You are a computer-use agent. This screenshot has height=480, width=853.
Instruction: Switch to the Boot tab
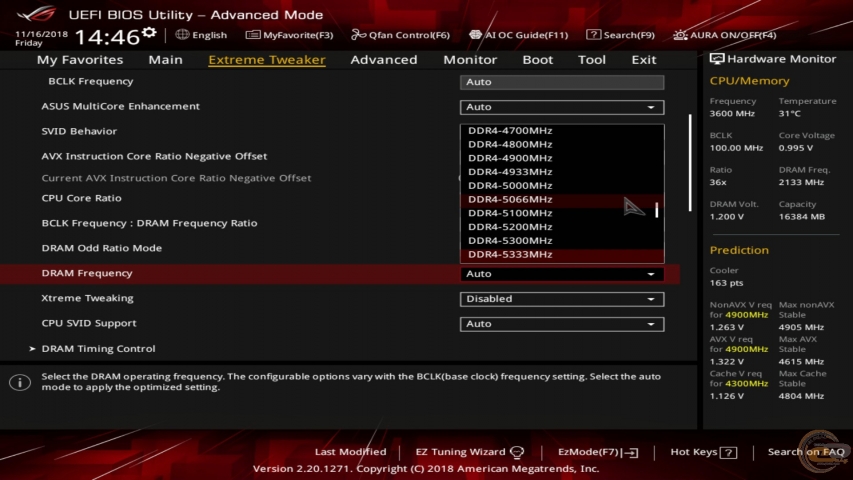tap(537, 60)
